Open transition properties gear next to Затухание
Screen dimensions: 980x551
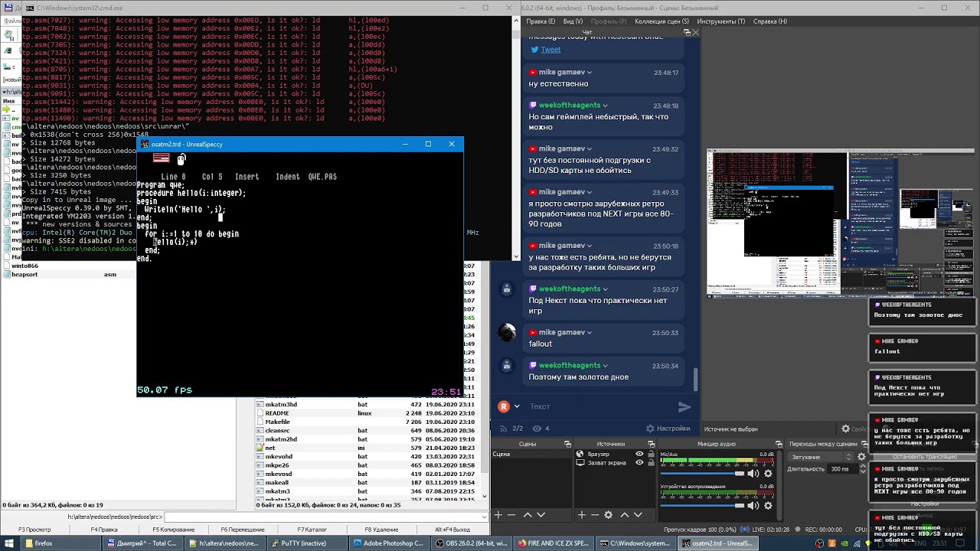pyautogui.click(x=861, y=457)
